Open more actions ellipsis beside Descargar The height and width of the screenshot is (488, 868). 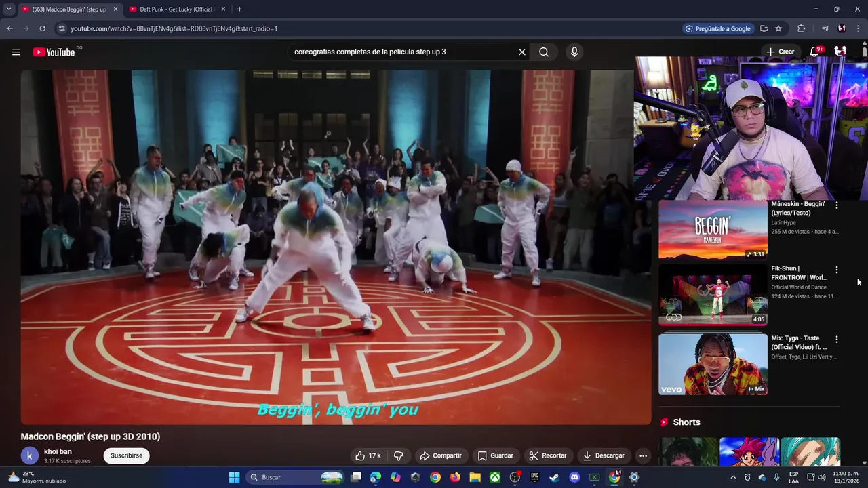click(x=643, y=455)
